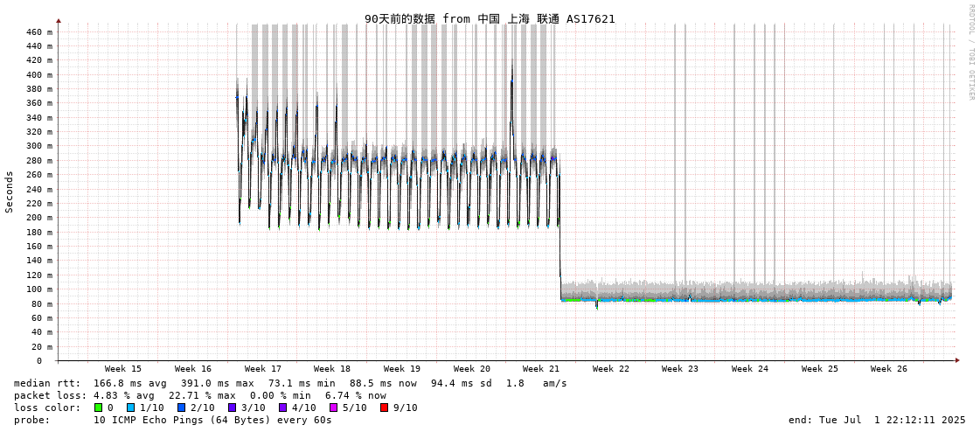Click the violet 4/10 loss swatch
This screenshot has width=980, height=432.
point(282,408)
